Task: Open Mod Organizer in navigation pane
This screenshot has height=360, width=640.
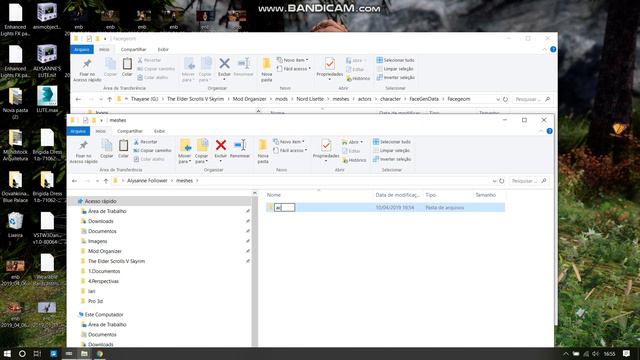Action: coord(104,251)
